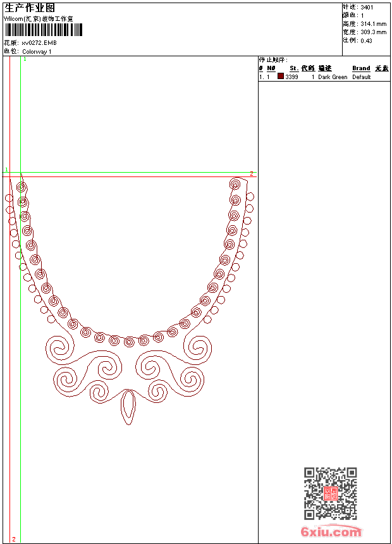The width and height of the screenshot is (392, 544).
Task: Click the stitch total value 3401
Action: pyautogui.click(x=367, y=8)
